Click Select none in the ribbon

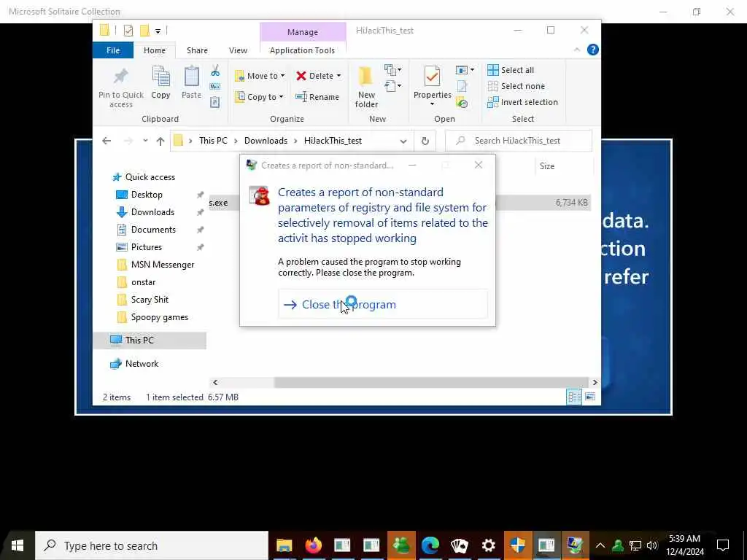coord(516,86)
